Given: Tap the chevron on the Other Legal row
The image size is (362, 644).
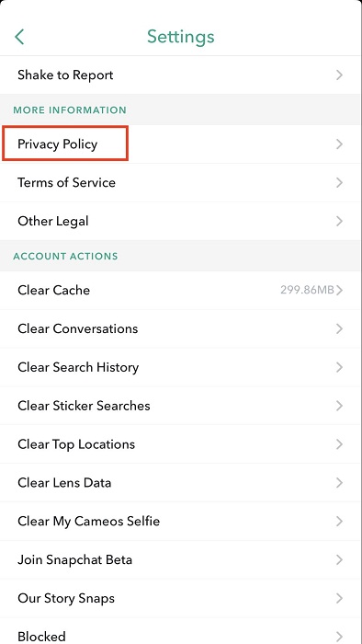Looking at the screenshot, I should [339, 222].
